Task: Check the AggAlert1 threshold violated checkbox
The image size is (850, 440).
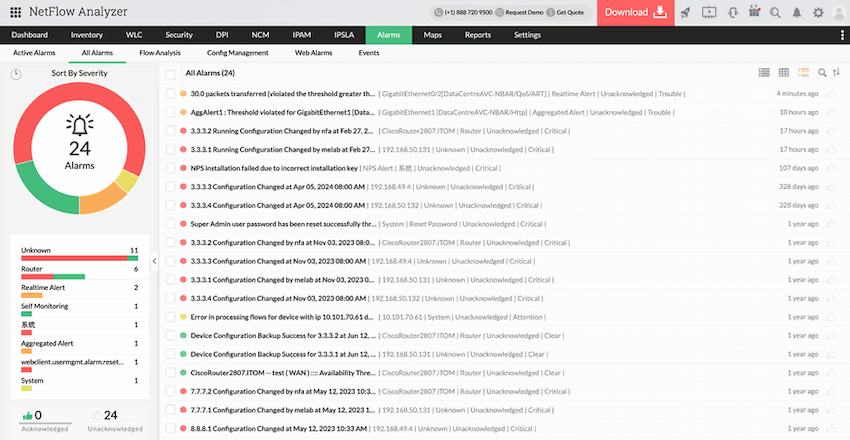Action: point(171,112)
